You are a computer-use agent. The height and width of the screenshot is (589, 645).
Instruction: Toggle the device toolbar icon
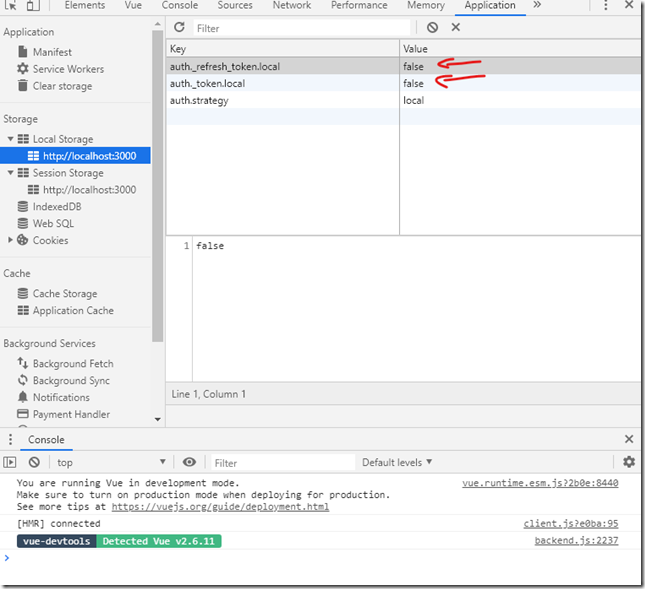click(33, 5)
